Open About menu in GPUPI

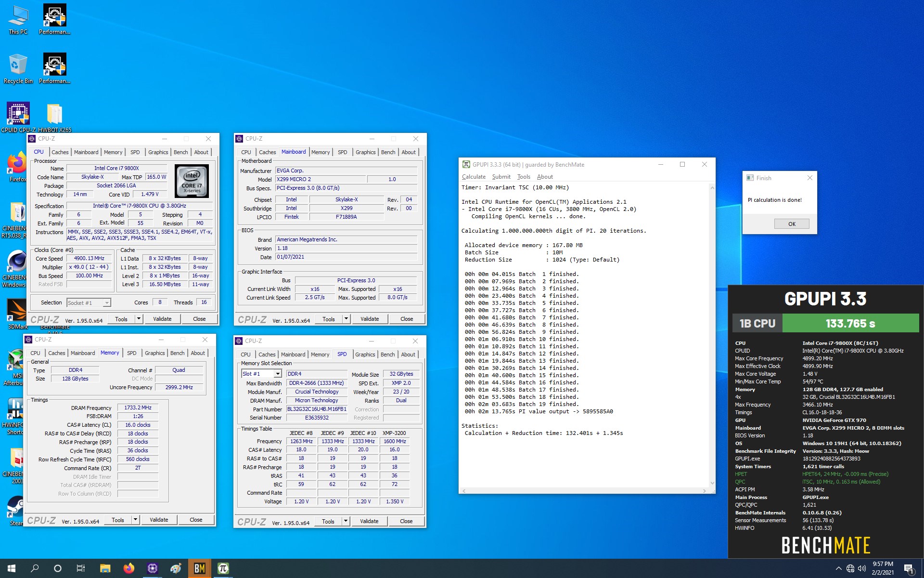(545, 177)
